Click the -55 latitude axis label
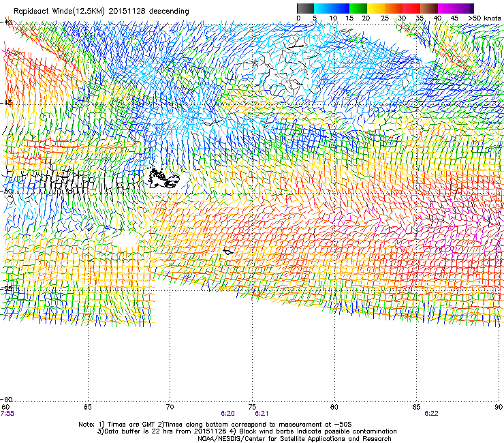This screenshot has height=443, width=504. coord(6,288)
